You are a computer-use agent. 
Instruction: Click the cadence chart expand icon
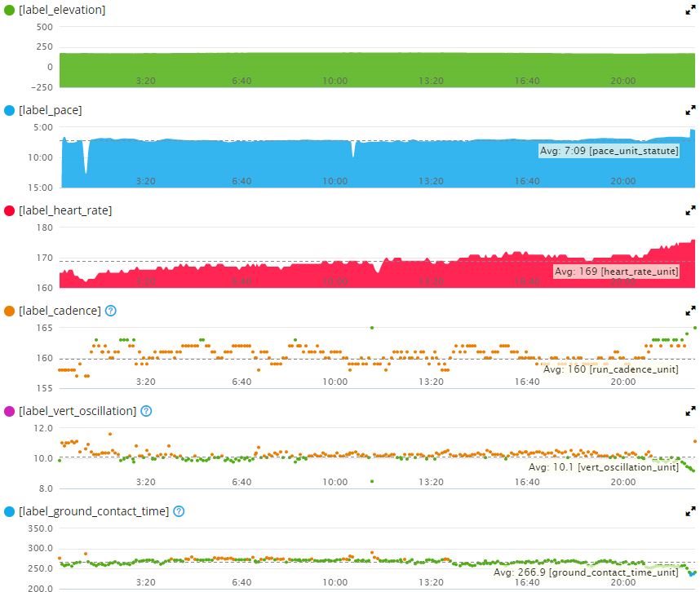coord(690,311)
